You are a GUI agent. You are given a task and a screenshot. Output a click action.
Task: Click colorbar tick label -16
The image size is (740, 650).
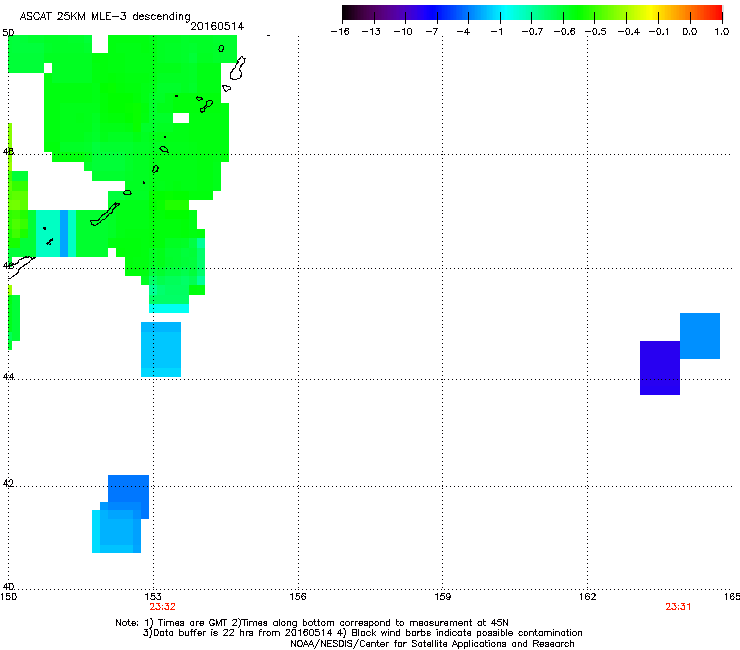340,32
